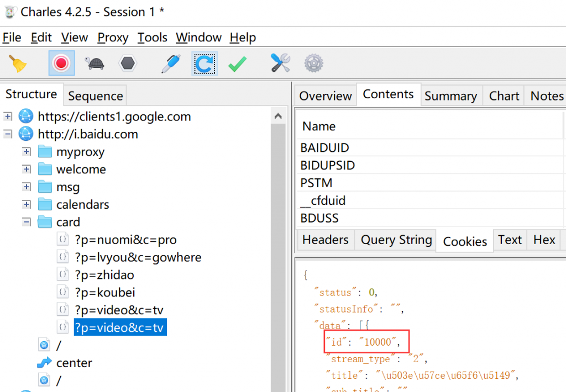
Task: Select the Cookies sub-tab
Action: 465,241
